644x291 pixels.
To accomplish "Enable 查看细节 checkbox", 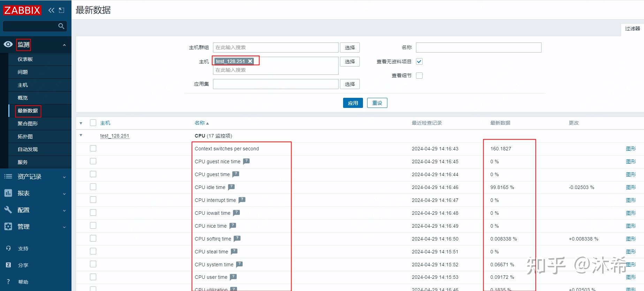I will (419, 76).
